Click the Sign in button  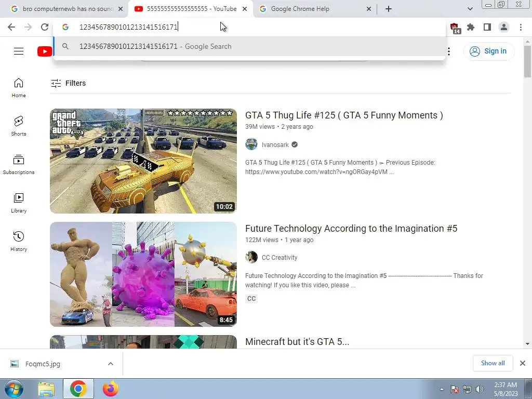coord(488,51)
